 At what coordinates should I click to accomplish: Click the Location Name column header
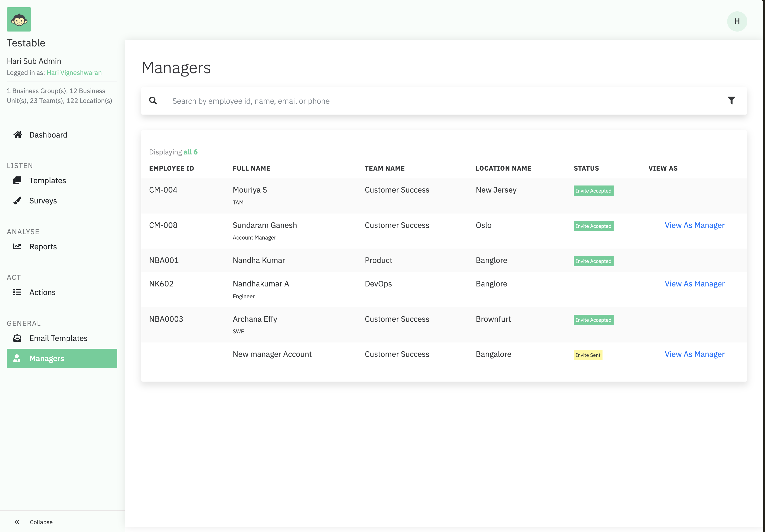(503, 168)
